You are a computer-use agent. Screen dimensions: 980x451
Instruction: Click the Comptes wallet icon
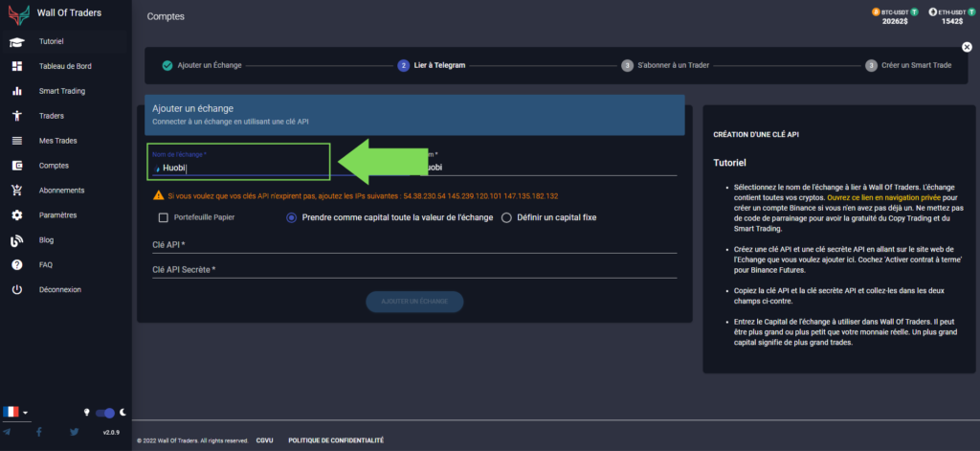[x=17, y=166]
